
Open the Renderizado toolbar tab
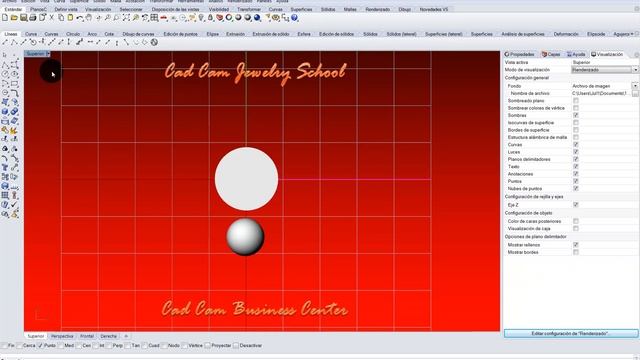coord(377,9)
